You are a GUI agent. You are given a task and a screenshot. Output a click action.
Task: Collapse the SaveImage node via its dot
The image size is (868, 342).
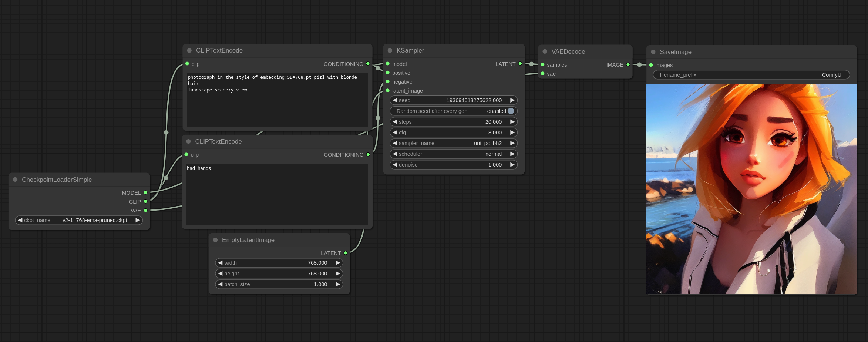[x=653, y=52]
